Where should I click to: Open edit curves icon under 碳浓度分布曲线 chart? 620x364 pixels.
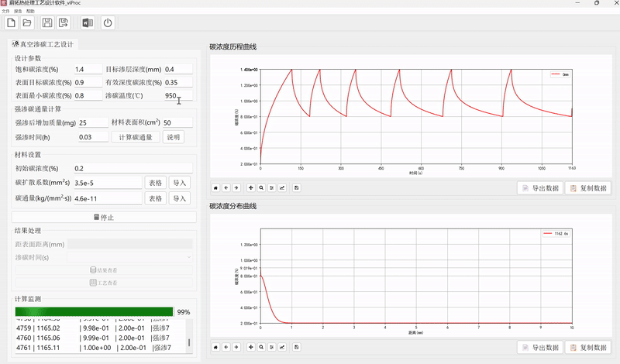[282, 347]
